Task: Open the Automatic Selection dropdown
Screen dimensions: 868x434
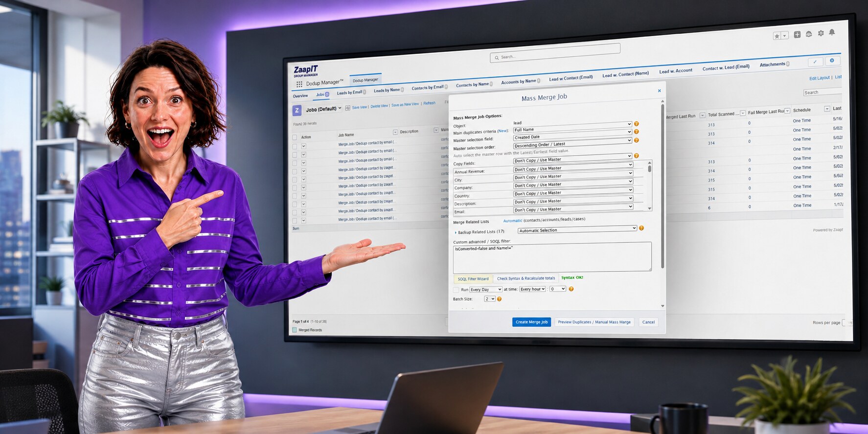Action: [577, 229]
